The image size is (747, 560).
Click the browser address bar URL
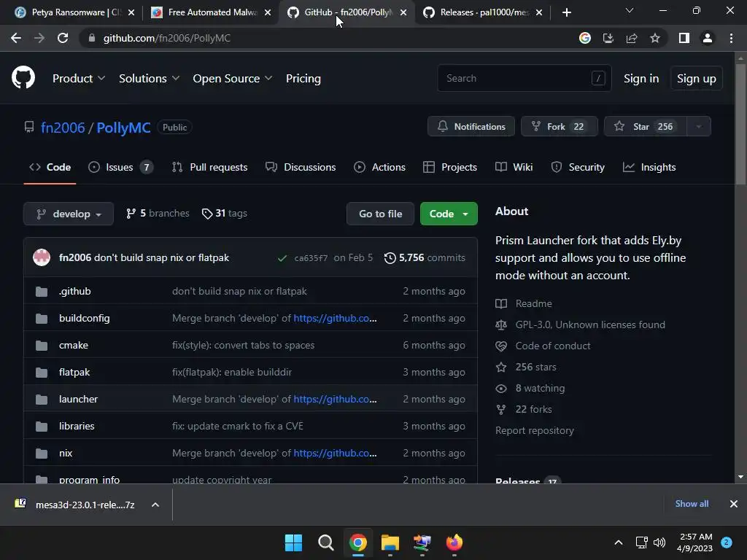[x=167, y=38]
